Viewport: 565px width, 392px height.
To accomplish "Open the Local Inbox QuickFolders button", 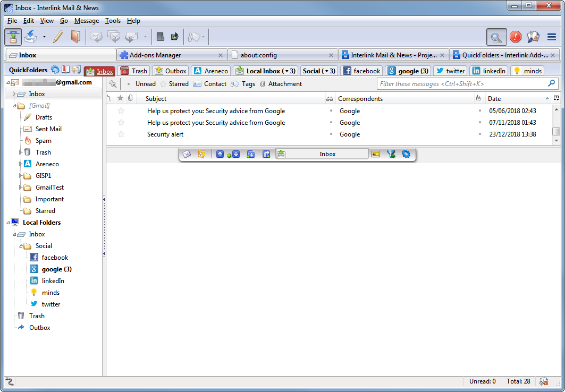I will 265,71.
